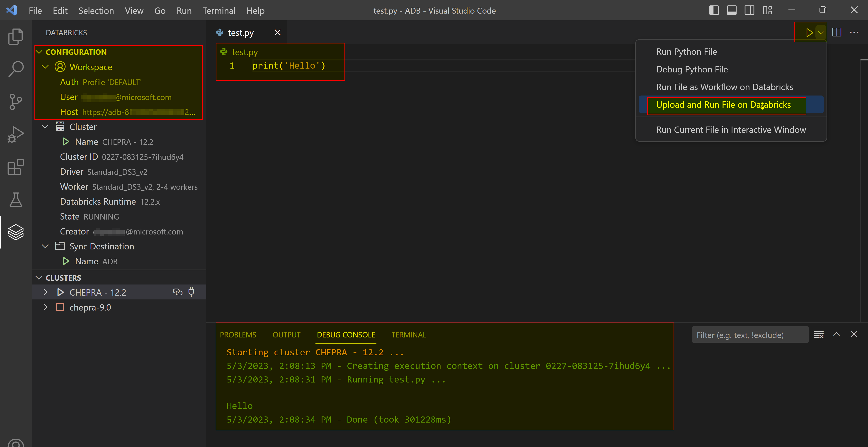868x447 pixels.
Task: Open the Extensions view icon
Action: (15, 167)
